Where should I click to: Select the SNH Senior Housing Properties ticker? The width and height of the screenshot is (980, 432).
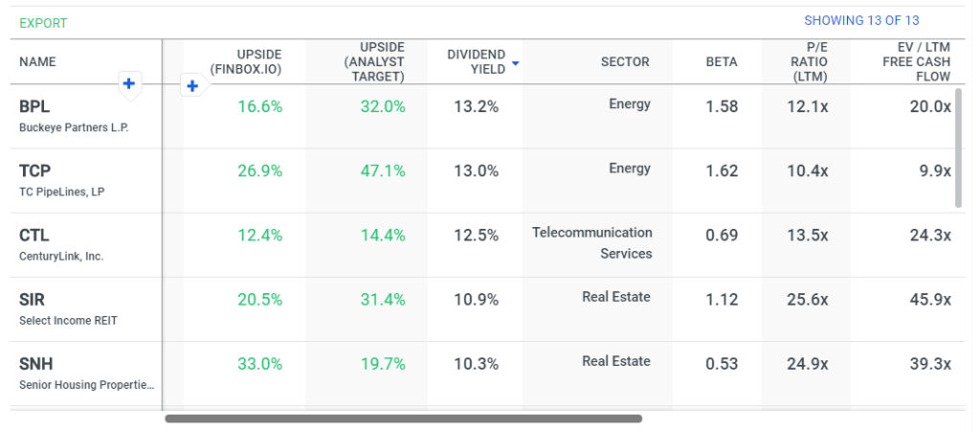pyautogui.click(x=35, y=364)
